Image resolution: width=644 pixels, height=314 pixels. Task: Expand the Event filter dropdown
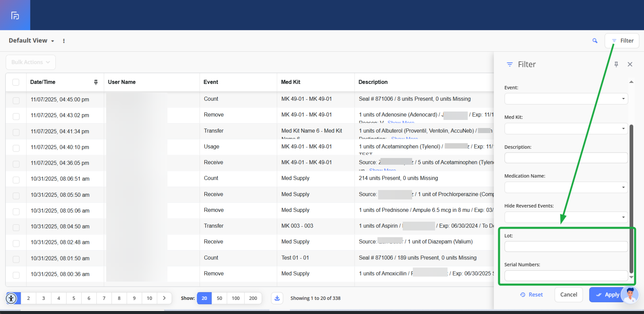pos(566,99)
